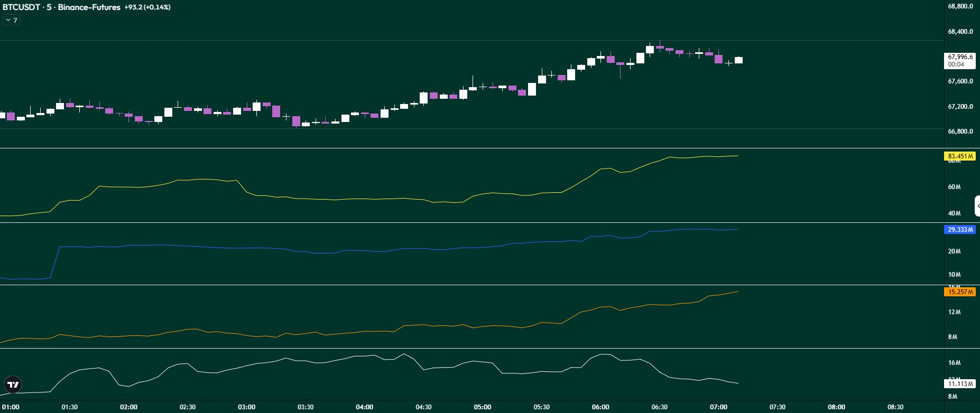Click the 66,800.0 price scale label
The image size is (980, 413).
(960, 132)
